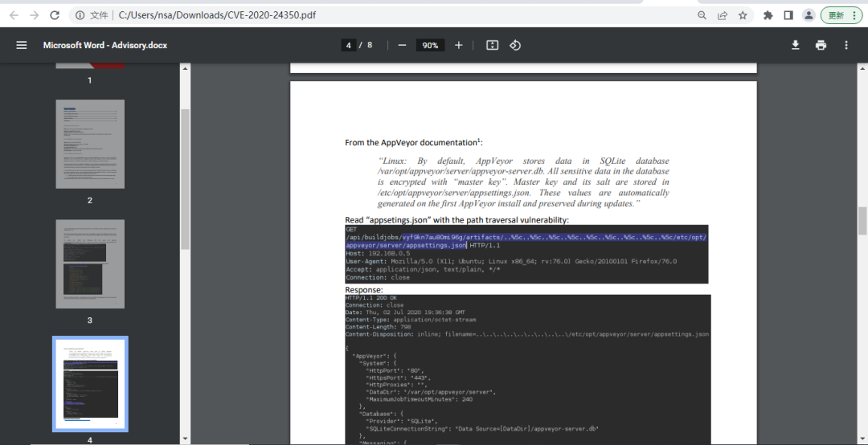Click the highlighted path traversal URL text
Viewport: 868px width, 445px height.
coord(526,241)
